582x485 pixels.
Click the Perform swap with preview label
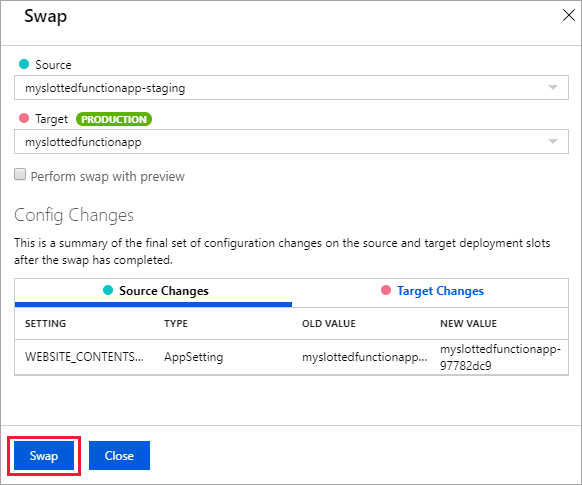click(108, 176)
